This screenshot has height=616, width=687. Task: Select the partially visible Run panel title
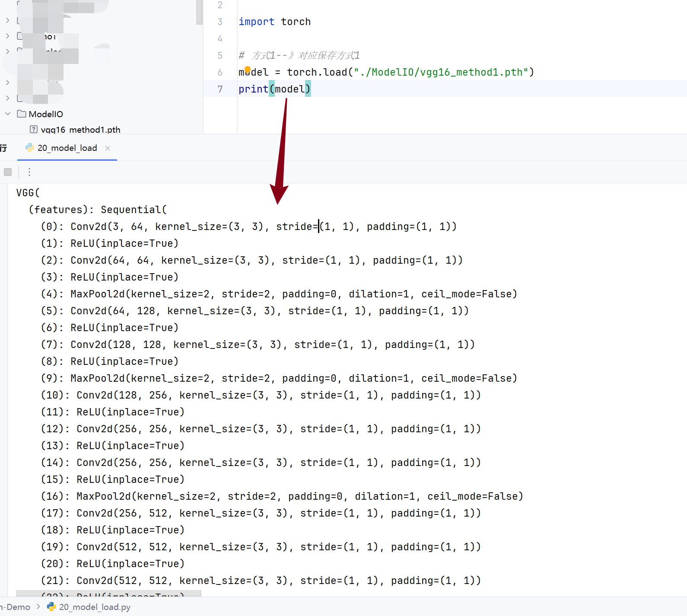(x=3, y=148)
